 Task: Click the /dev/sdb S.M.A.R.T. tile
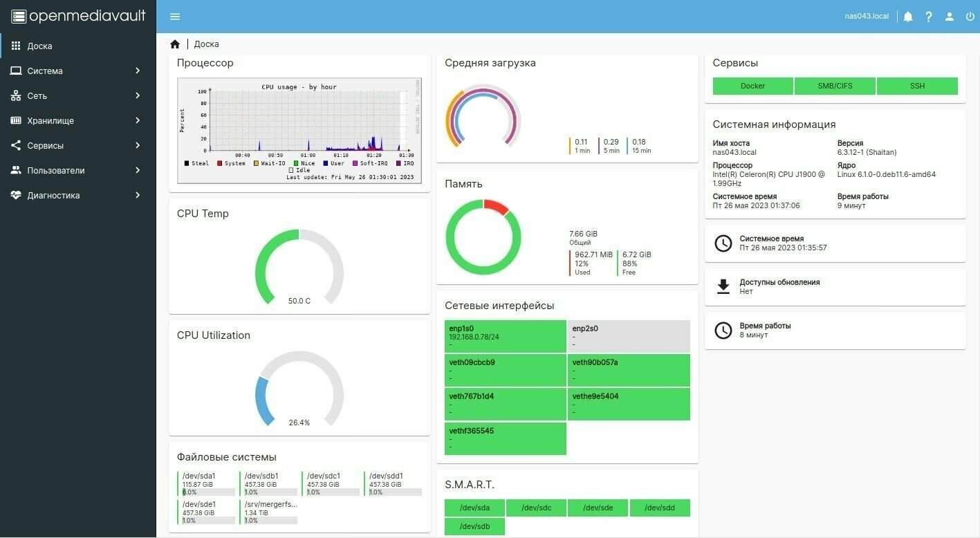(474, 527)
